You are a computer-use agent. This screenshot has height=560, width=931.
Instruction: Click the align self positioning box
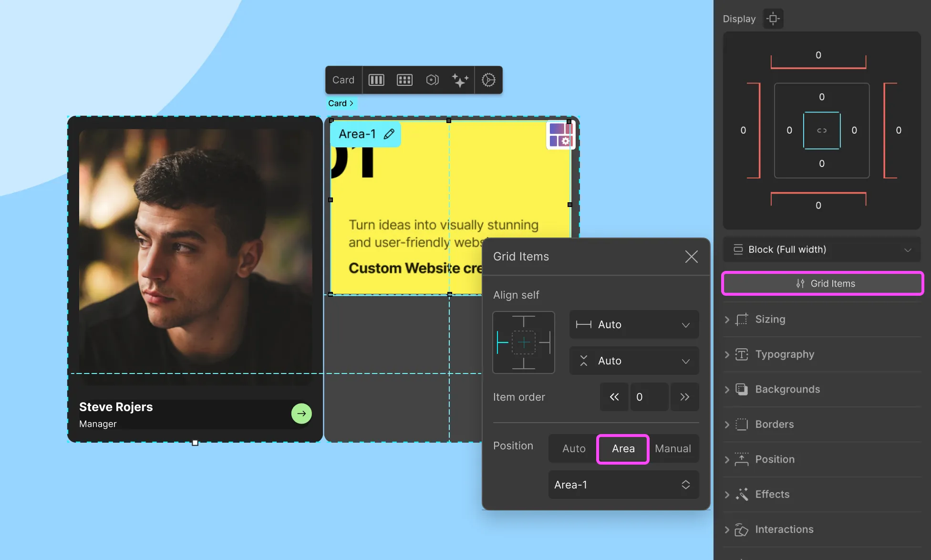coord(524,342)
